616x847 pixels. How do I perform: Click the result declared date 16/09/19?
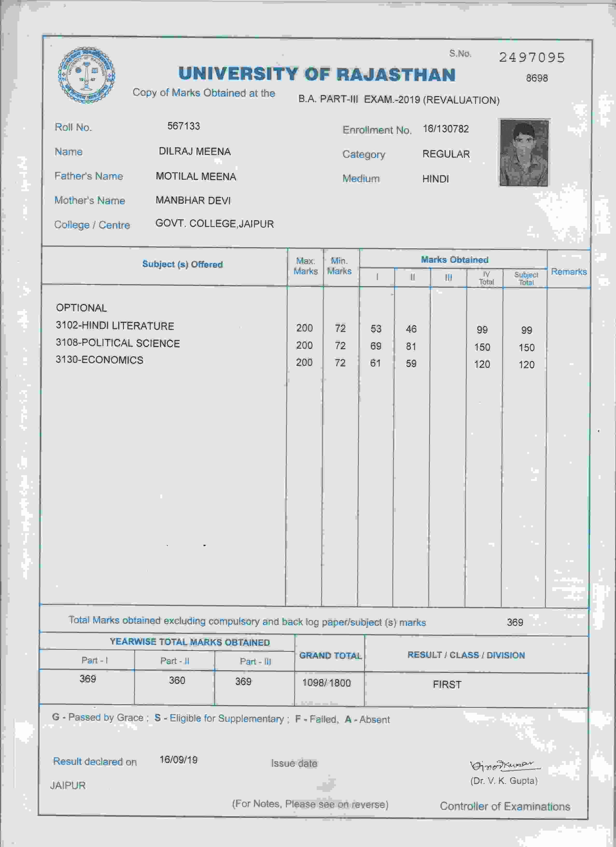(x=178, y=760)
